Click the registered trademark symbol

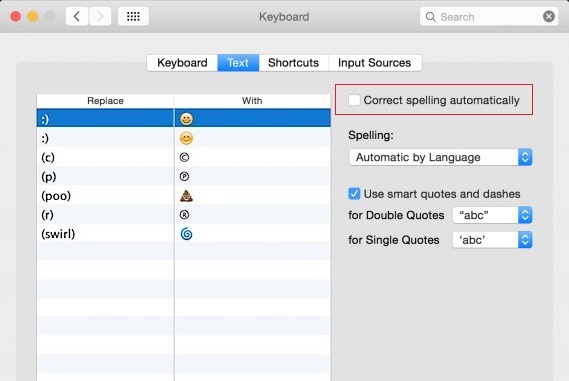pos(184,215)
